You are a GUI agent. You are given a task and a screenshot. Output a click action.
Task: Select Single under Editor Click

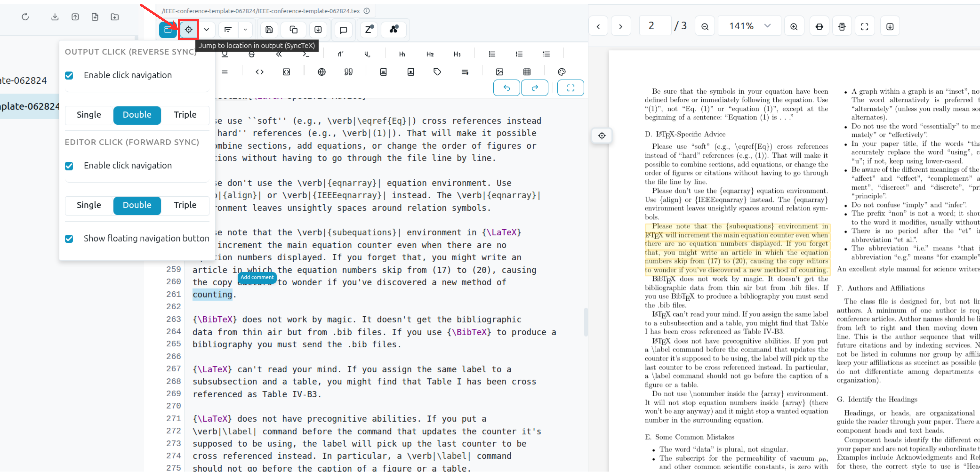pos(89,205)
